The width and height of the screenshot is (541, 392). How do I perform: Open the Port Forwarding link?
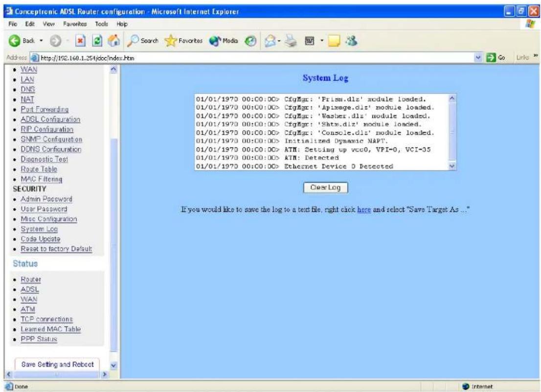pos(45,110)
